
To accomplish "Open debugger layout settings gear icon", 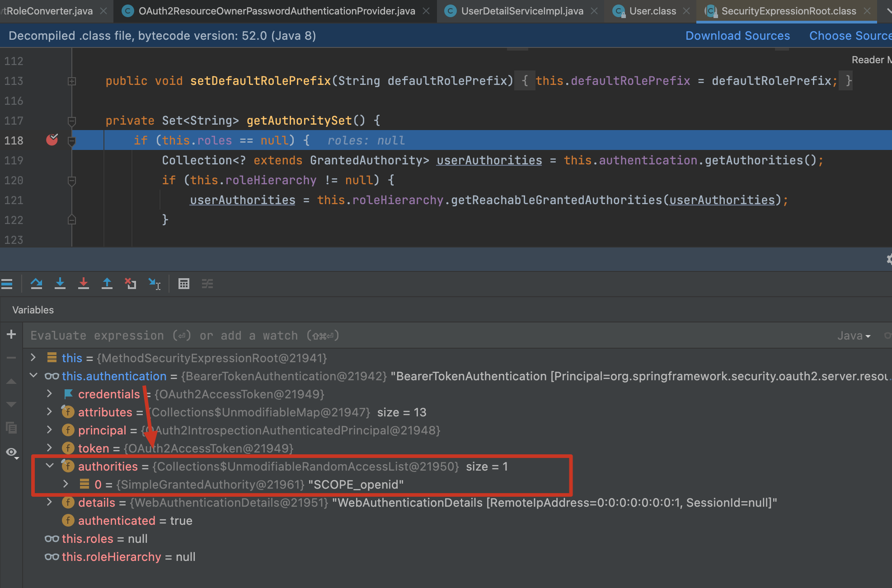I will [887, 260].
